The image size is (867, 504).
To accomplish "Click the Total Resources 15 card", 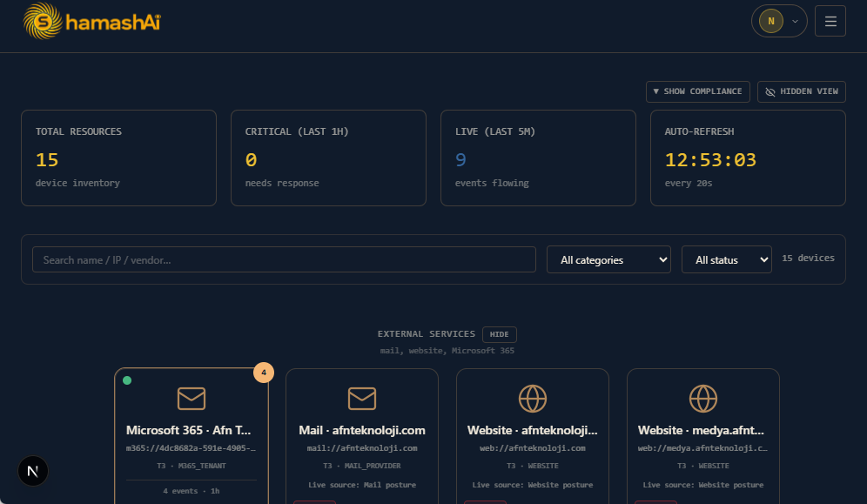I will point(118,158).
